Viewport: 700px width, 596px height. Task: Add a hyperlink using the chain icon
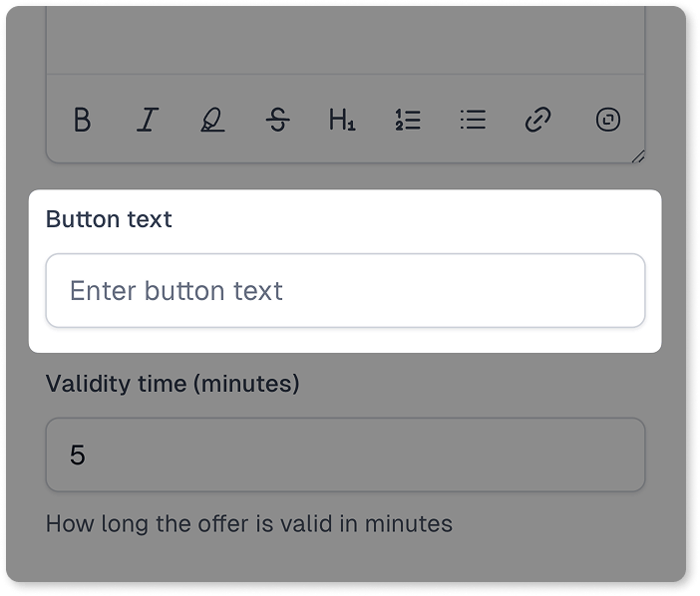click(537, 120)
